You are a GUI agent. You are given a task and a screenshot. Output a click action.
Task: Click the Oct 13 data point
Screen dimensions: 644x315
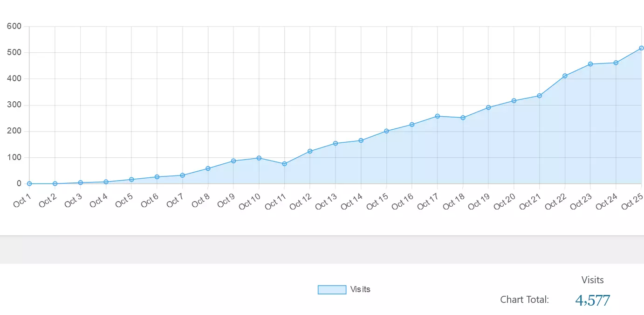(336, 143)
